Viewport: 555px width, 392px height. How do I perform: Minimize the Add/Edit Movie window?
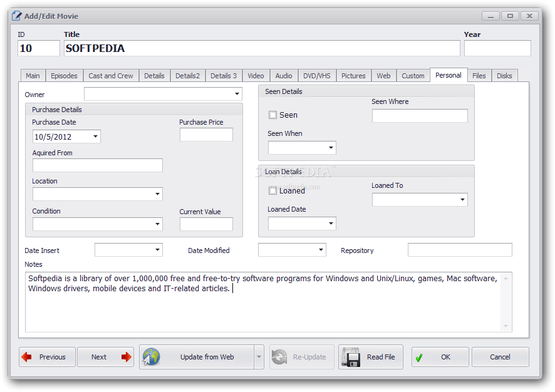click(x=491, y=16)
